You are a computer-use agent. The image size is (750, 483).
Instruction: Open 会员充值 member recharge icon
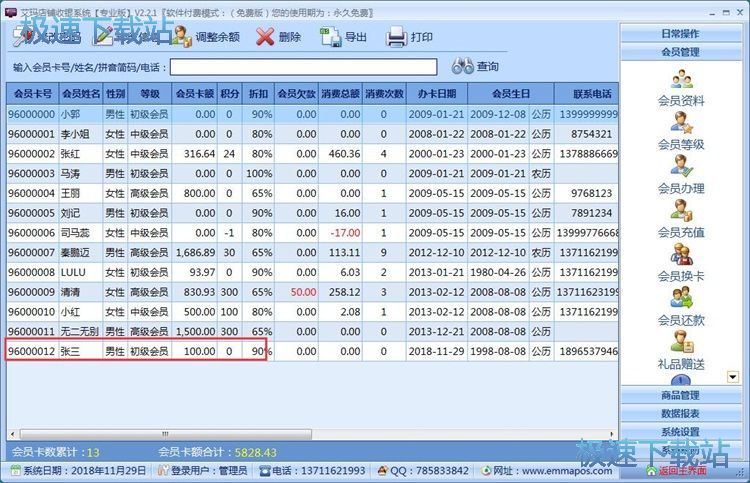coord(681,211)
